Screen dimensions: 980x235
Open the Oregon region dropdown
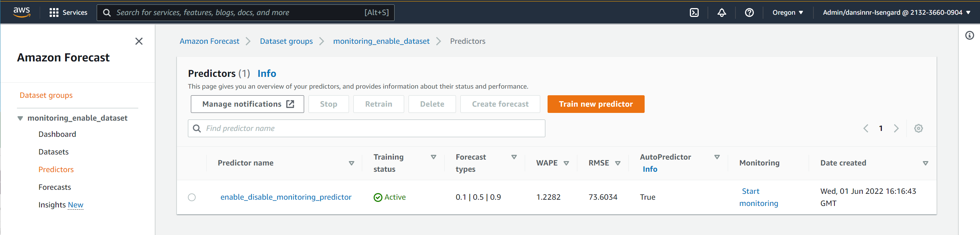coord(788,13)
